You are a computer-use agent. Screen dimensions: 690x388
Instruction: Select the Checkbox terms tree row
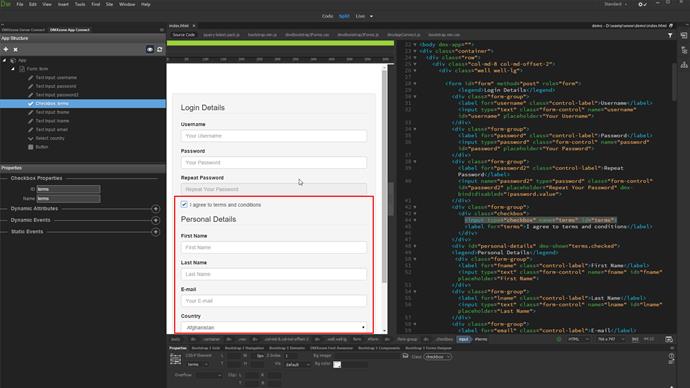pos(83,103)
